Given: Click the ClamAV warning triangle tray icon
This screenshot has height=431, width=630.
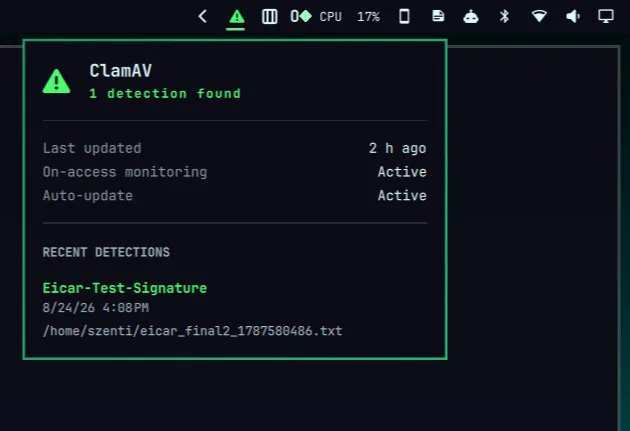Looking at the screenshot, I should [x=237, y=17].
